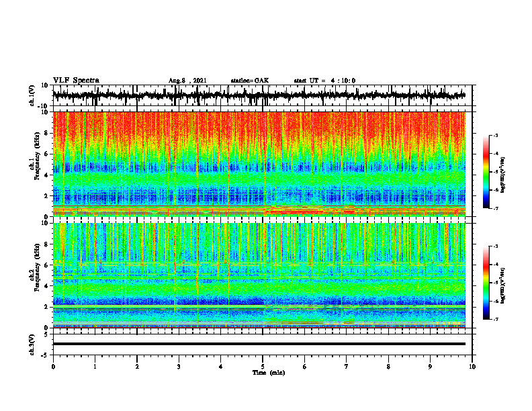Viewport: 532px width, 411px height.
Task: Click time-axis tick label 2
Action: pos(137,367)
